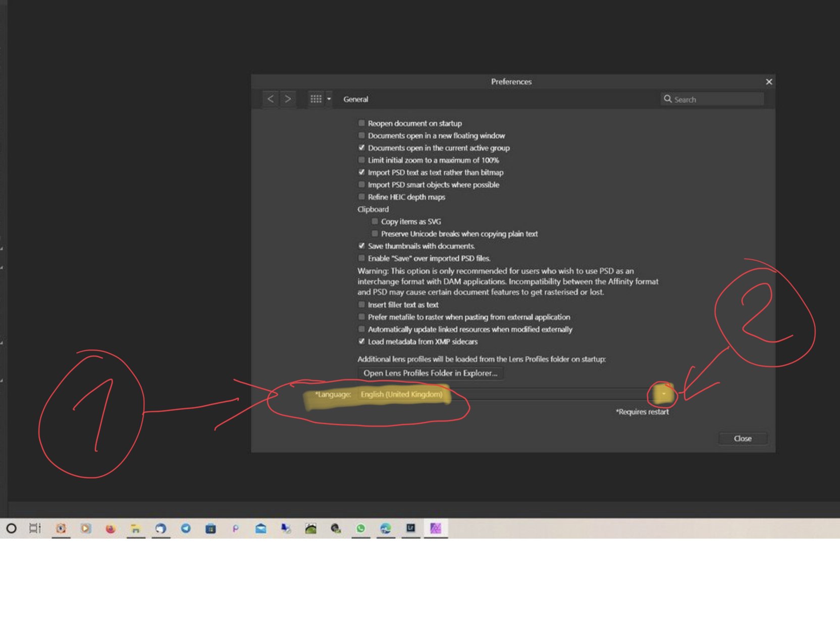This screenshot has height=630, width=840.
Task: Open Telegram from the taskbar
Action: click(x=186, y=529)
